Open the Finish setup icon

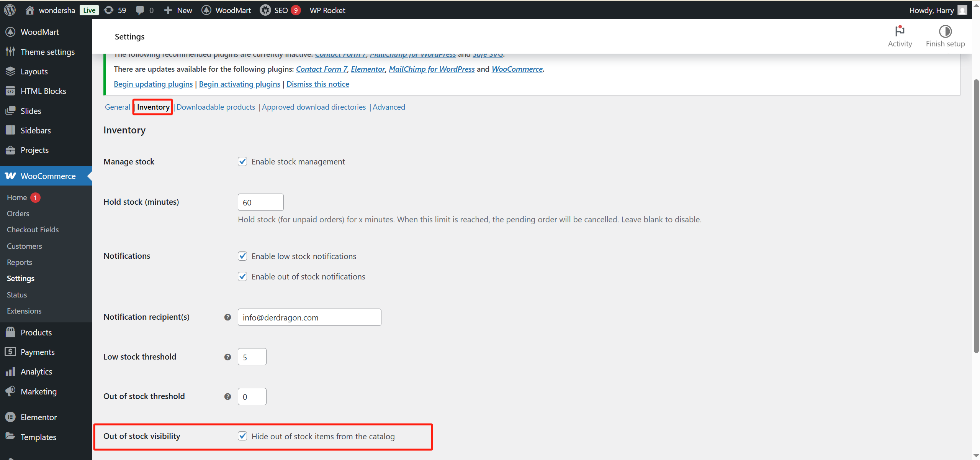pos(945,31)
